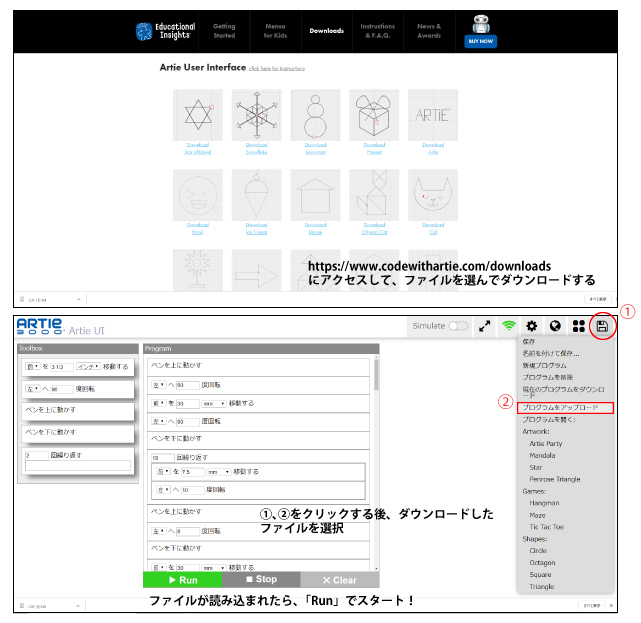641x623 pixels.
Task: Open the Penrose Triangle program
Action: pyautogui.click(x=555, y=479)
